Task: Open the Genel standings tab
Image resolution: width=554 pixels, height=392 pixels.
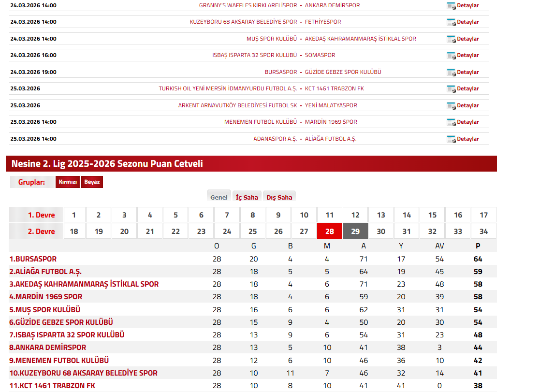Action: pos(219,197)
